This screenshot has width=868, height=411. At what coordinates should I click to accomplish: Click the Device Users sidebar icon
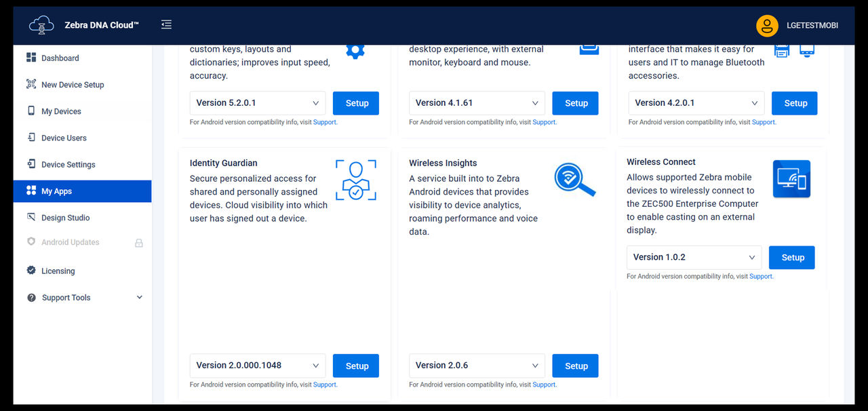[x=31, y=138]
